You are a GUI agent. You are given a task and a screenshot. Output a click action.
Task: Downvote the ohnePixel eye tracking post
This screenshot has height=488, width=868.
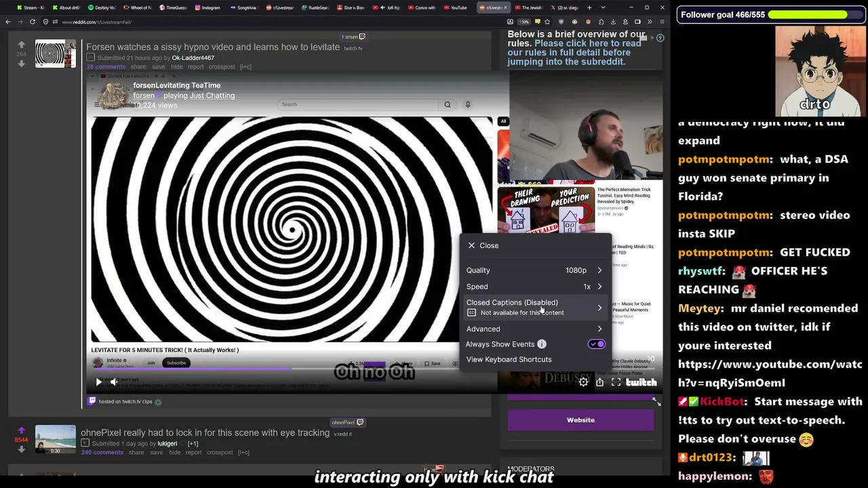(21, 448)
